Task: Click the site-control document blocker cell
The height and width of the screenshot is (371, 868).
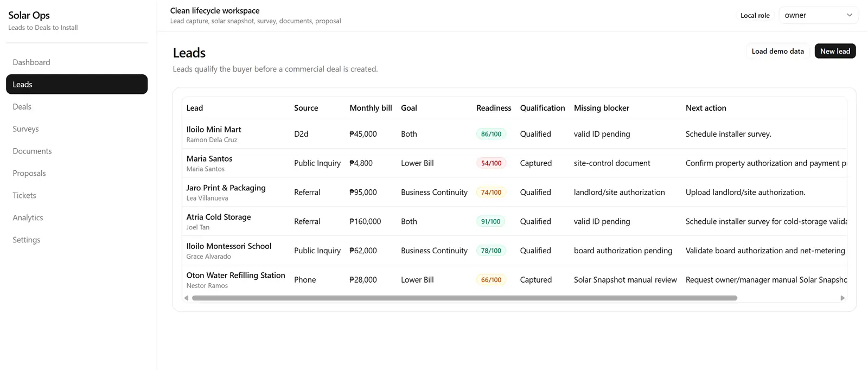Action: coord(612,163)
